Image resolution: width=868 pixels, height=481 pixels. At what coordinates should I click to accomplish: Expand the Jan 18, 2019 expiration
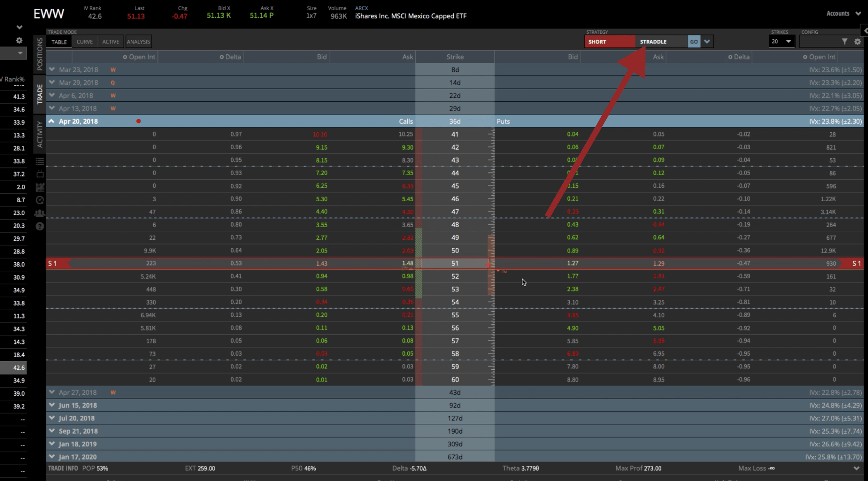click(52, 444)
